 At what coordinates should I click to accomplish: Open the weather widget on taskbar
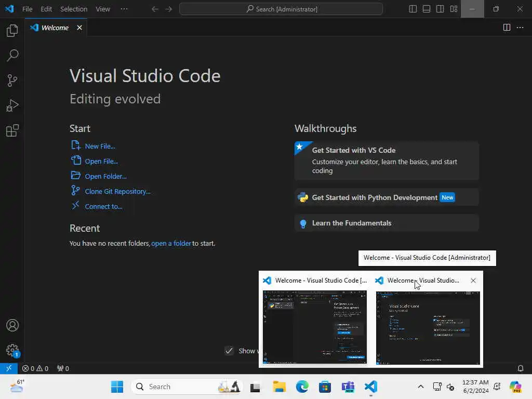point(17,386)
